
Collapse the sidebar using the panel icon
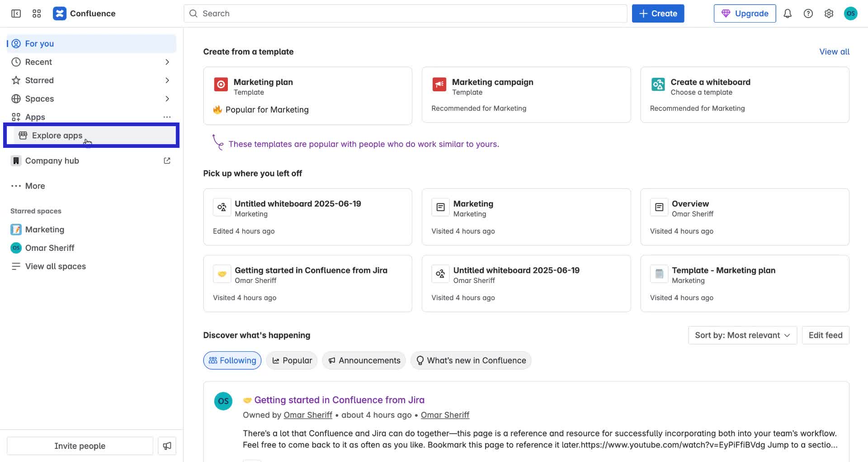(x=16, y=14)
